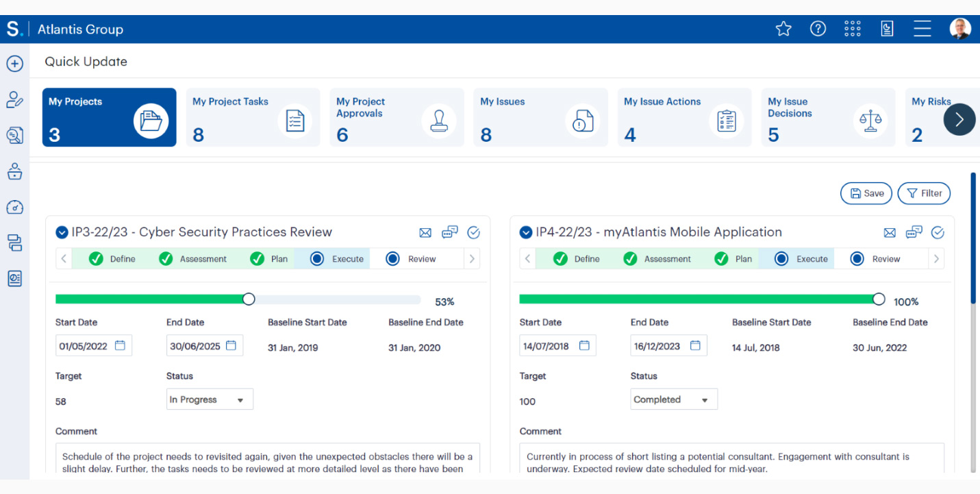
Task: Switch to My Issue Actions card
Action: tap(685, 117)
